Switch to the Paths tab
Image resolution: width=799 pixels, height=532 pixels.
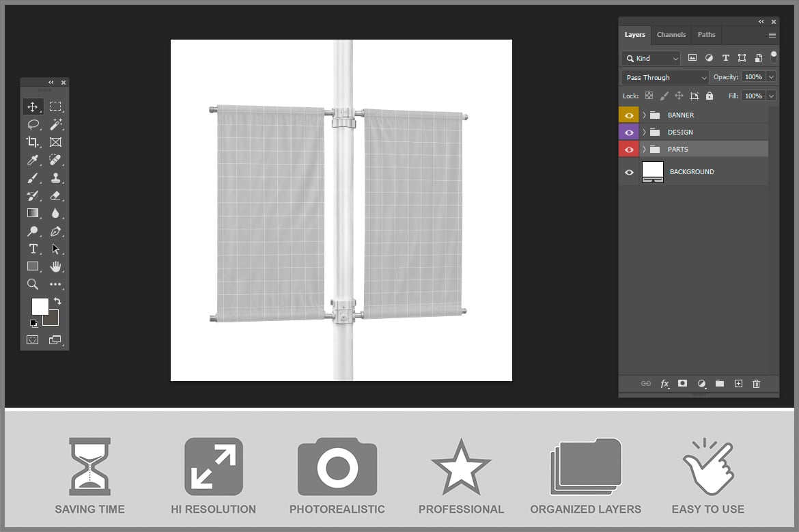(706, 35)
